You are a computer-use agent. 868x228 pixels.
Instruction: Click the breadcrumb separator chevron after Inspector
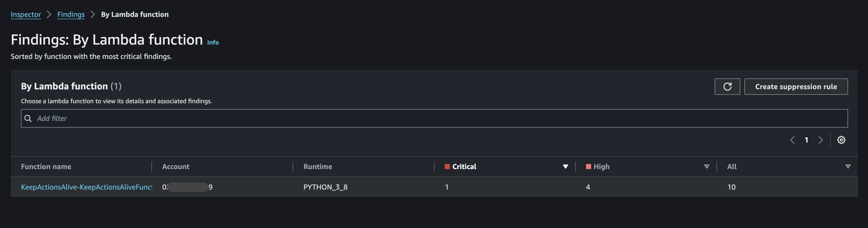click(49, 15)
